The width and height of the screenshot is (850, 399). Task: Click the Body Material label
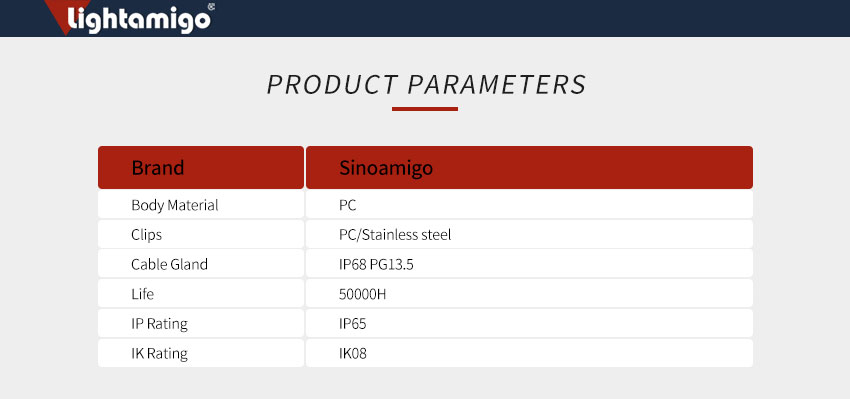coord(175,205)
